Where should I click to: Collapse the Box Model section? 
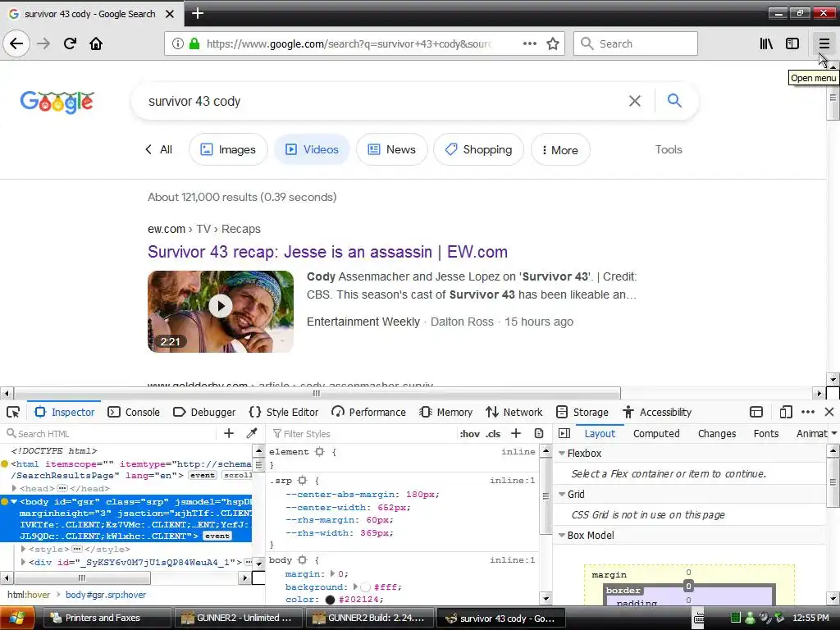click(562, 535)
